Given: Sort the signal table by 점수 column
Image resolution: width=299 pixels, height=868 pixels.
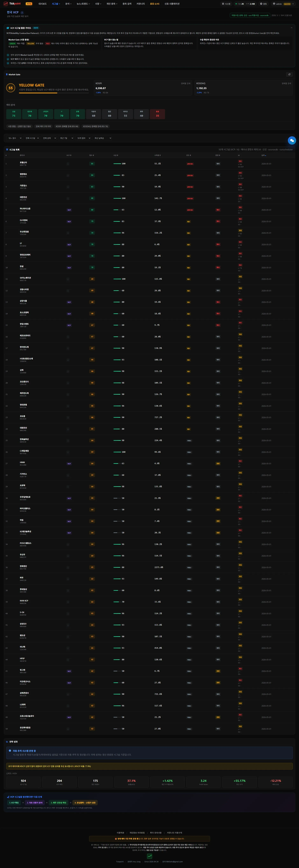Looking at the screenshot, I should pyautogui.click(x=91, y=155).
